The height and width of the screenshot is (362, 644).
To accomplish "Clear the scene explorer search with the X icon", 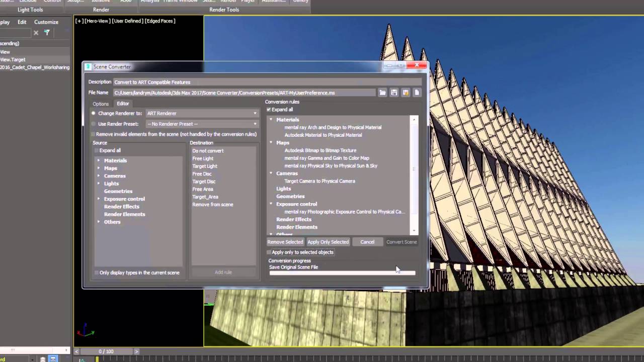I will click(36, 33).
